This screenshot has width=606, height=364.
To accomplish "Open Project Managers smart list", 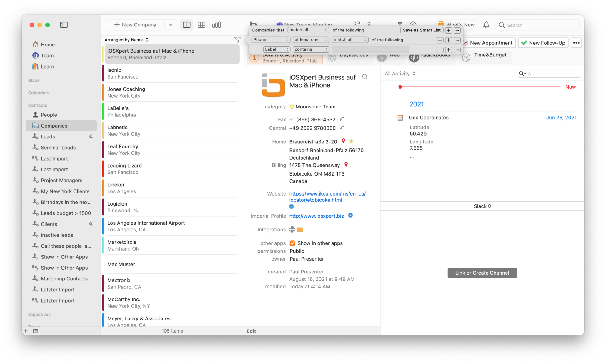I will (x=61, y=180).
